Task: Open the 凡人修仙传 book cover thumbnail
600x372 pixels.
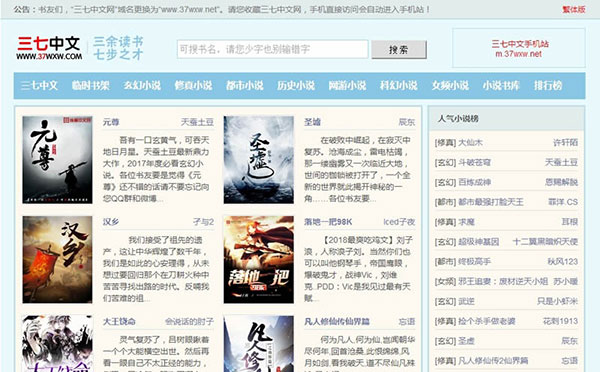Action: (259, 344)
